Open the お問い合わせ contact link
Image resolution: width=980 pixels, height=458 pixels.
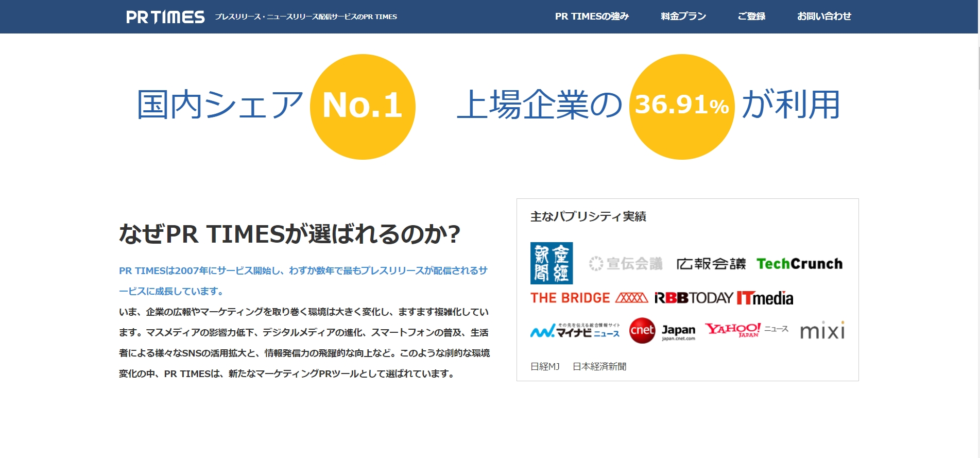click(x=824, y=16)
